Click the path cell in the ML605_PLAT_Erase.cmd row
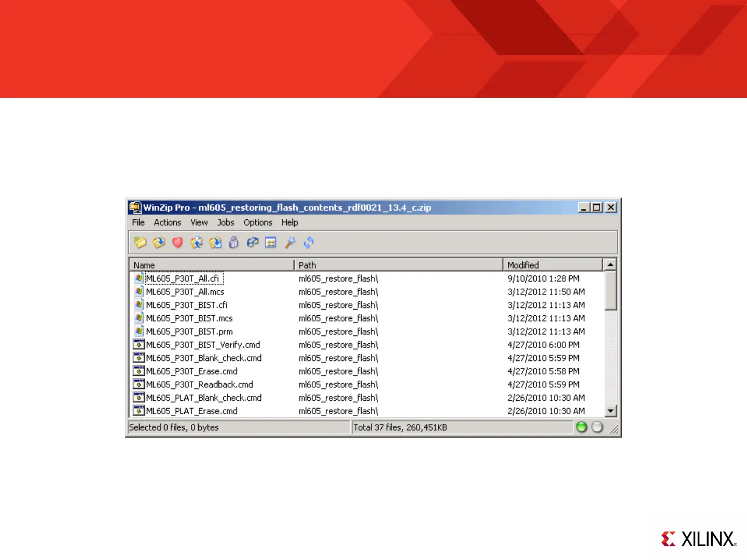The image size is (747, 560). point(338,411)
